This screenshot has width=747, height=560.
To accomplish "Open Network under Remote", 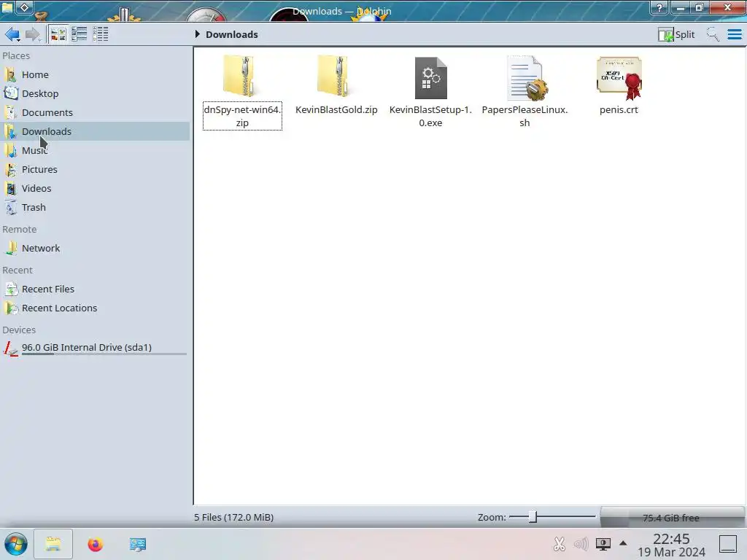I will 96,248.
